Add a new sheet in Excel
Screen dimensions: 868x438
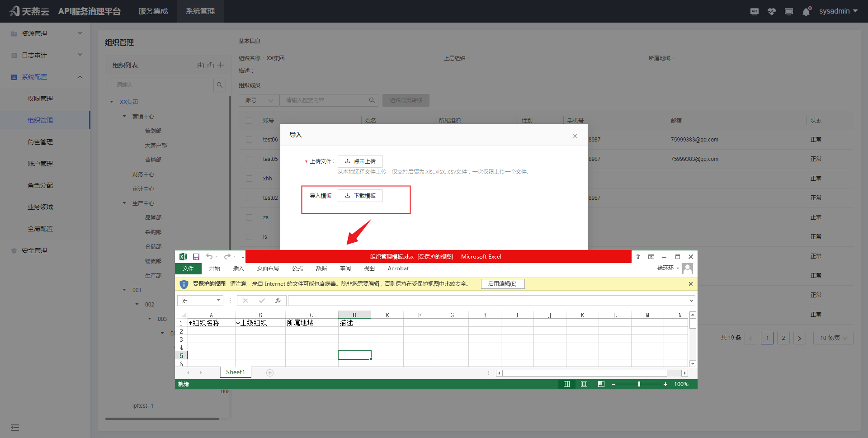pos(270,373)
